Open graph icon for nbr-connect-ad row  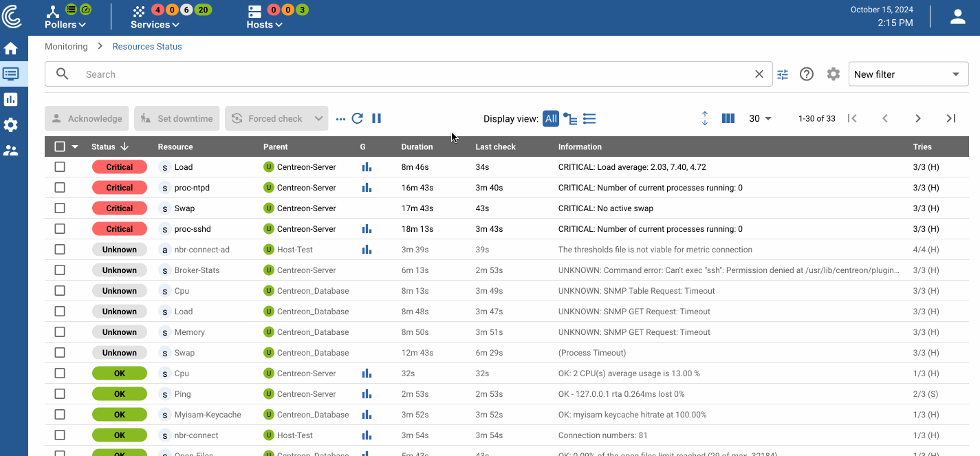tap(367, 250)
